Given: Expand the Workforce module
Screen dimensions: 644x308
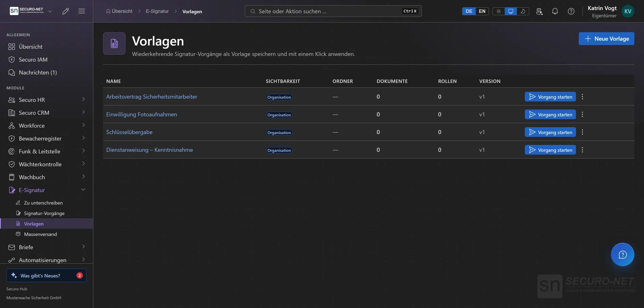Looking at the screenshot, I should tap(46, 125).
